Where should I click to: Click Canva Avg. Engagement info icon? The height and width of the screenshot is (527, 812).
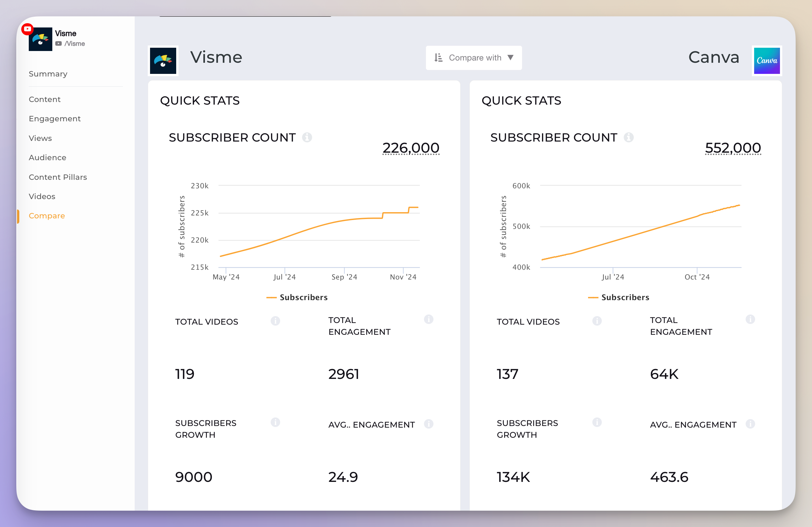(750, 424)
